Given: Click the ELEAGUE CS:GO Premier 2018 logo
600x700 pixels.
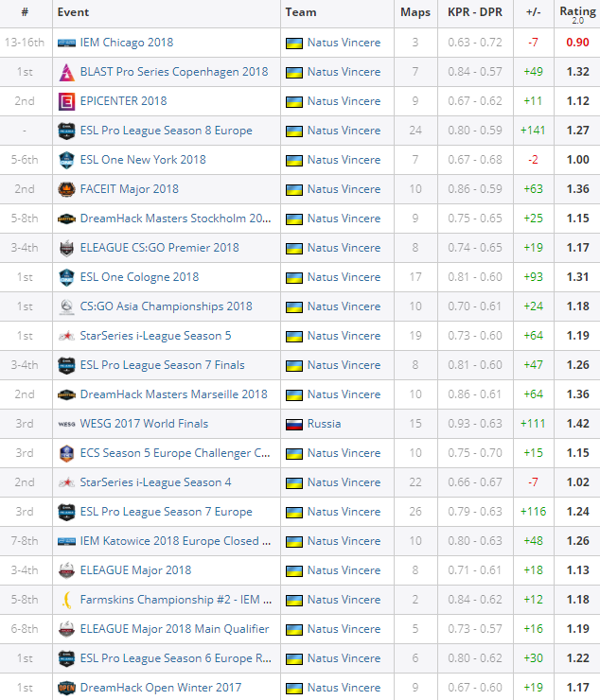Looking at the screenshot, I should point(66,248).
